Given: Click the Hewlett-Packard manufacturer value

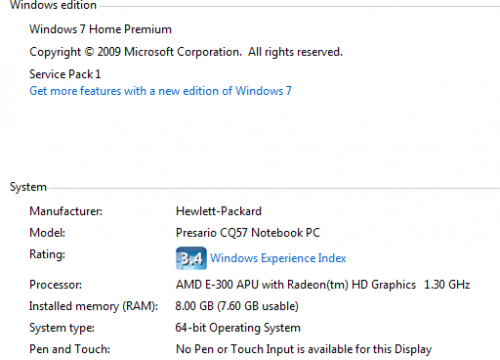Looking at the screenshot, I should click(x=219, y=211).
